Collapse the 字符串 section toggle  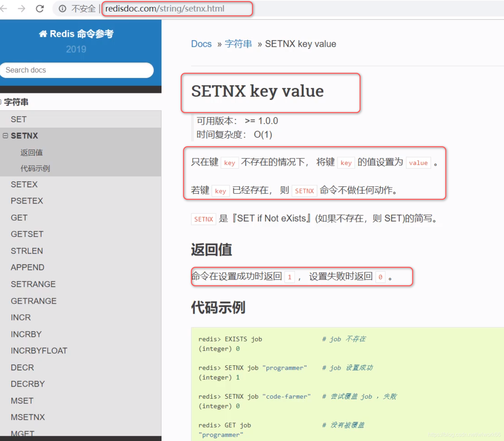click(1, 102)
